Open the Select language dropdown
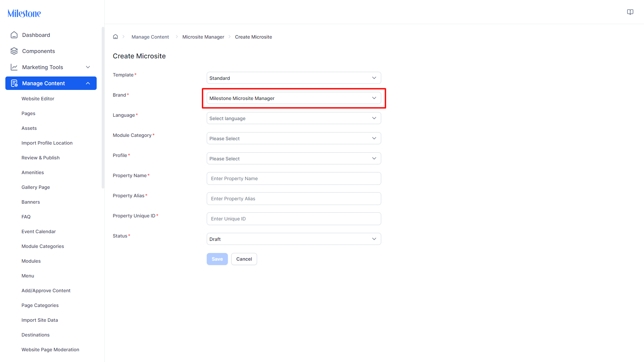This screenshot has height=362, width=644. 294,118
